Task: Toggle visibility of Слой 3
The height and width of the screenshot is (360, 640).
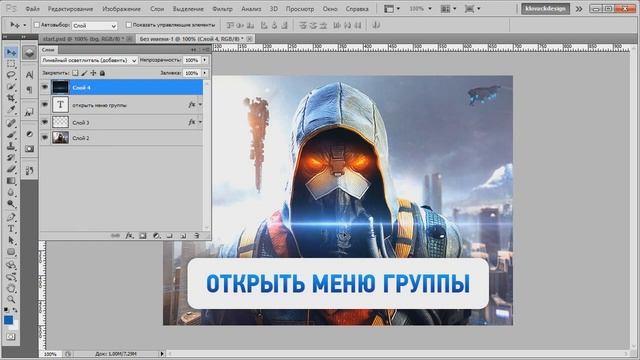Action: [x=45, y=122]
